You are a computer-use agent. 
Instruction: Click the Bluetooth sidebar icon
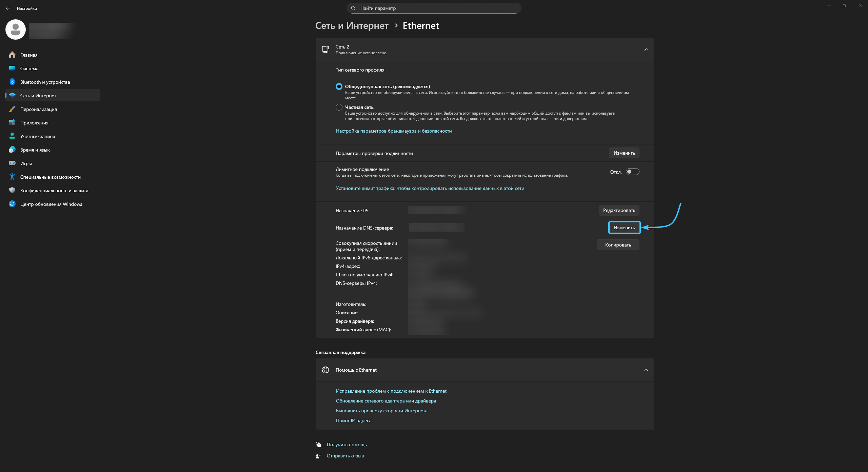tap(12, 82)
